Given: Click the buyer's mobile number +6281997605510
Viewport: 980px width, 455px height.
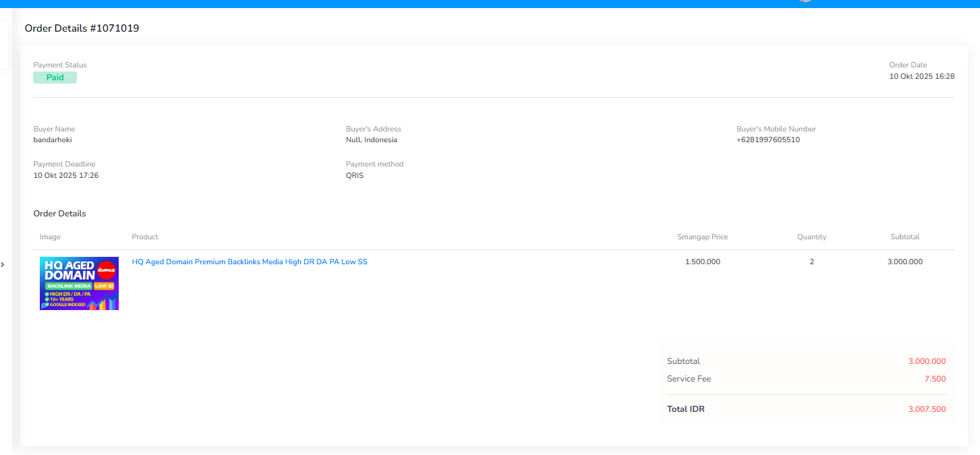Looking at the screenshot, I should coord(768,140).
